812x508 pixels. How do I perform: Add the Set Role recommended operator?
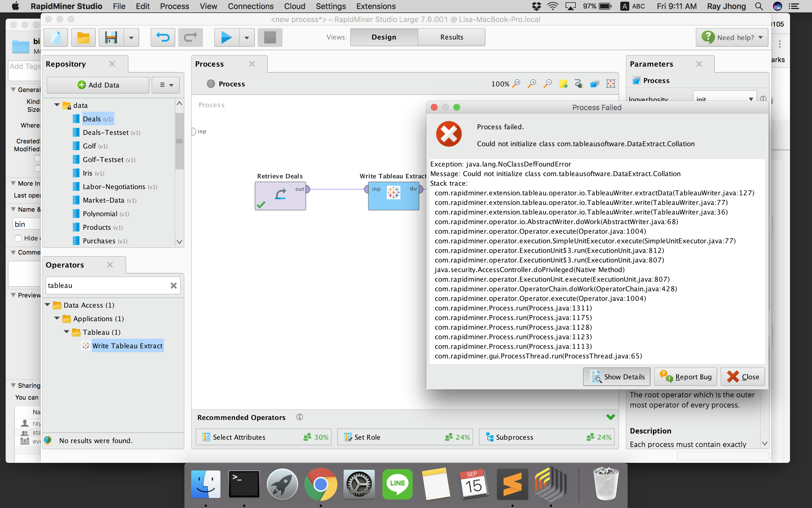pyautogui.click(x=405, y=437)
